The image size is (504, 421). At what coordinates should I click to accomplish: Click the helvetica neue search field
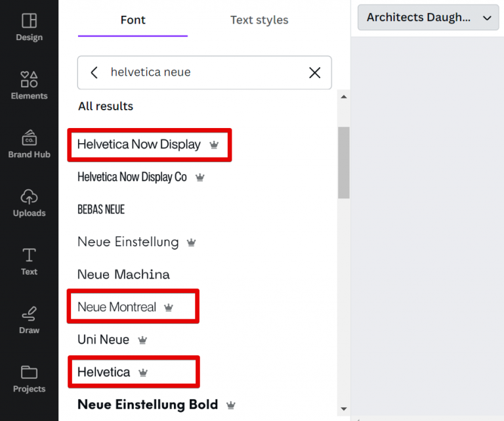click(x=203, y=72)
